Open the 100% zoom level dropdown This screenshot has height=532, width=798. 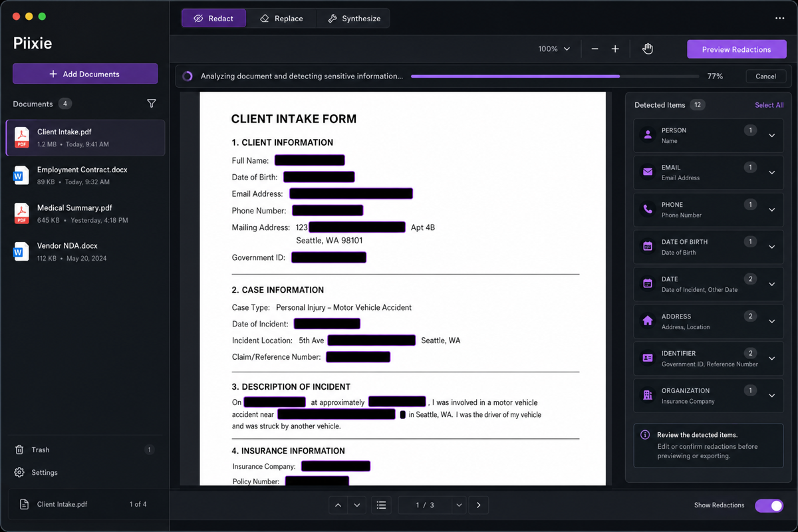coord(554,49)
